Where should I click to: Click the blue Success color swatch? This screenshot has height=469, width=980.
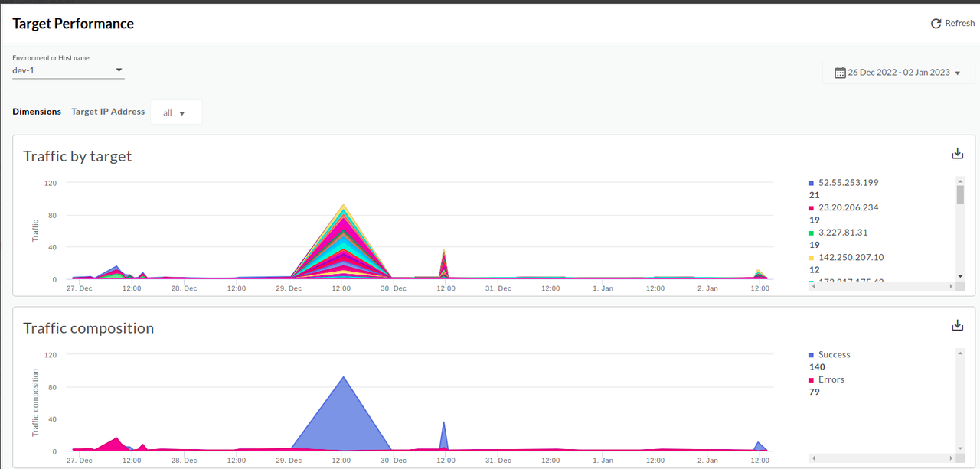tap(812, 355)
